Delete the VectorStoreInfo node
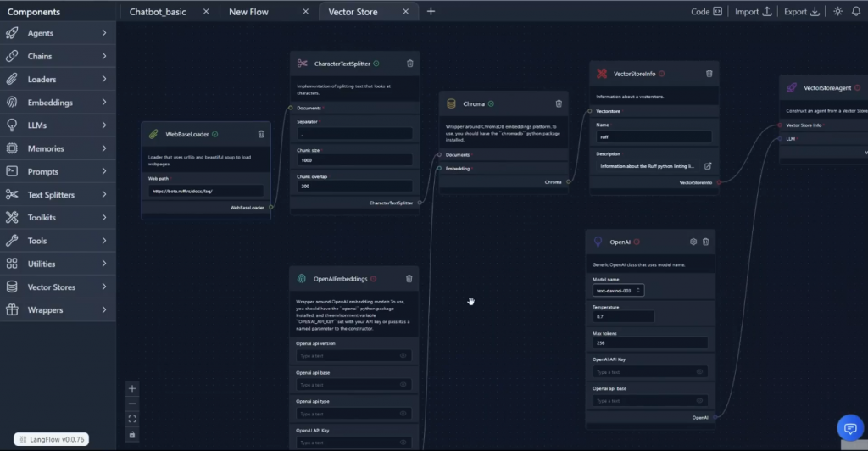 [709, 74]
